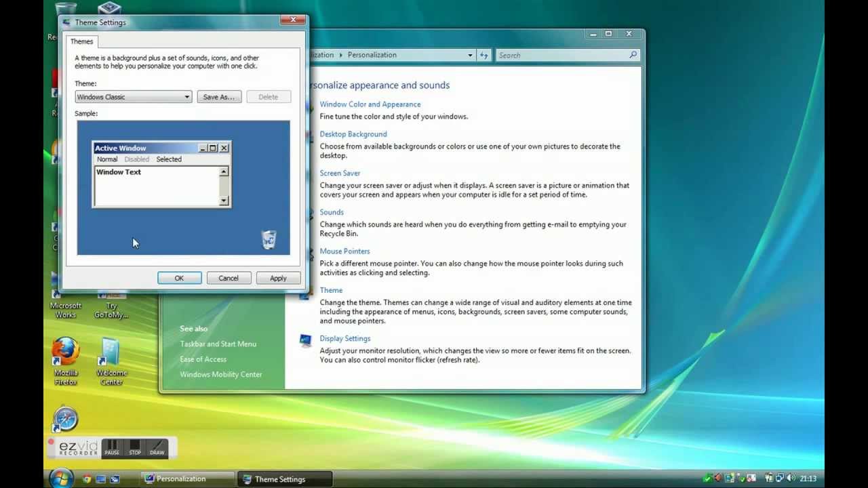The image size is (868, 488).
Task: Click the first green checkmark tray icon
Action: 708,479
